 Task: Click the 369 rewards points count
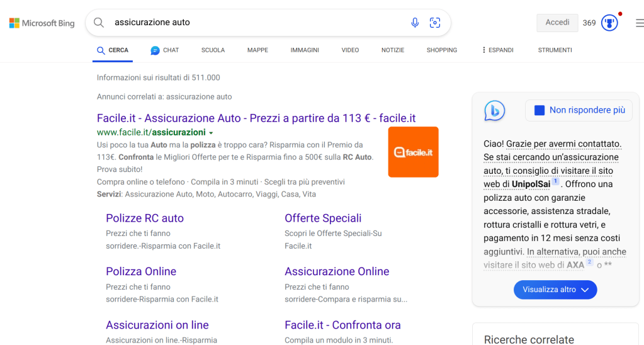tap(589, 23)
